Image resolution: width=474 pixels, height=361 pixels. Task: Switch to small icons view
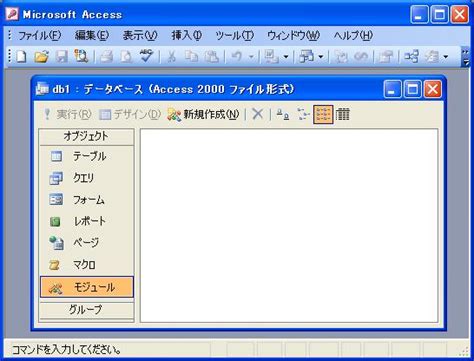(x=303, y=114)
